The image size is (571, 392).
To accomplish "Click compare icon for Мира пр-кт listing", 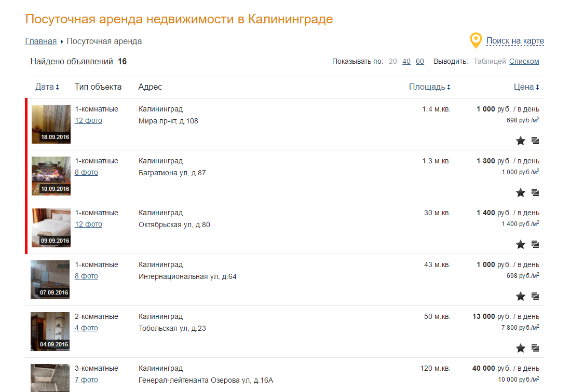I will 535,141.
